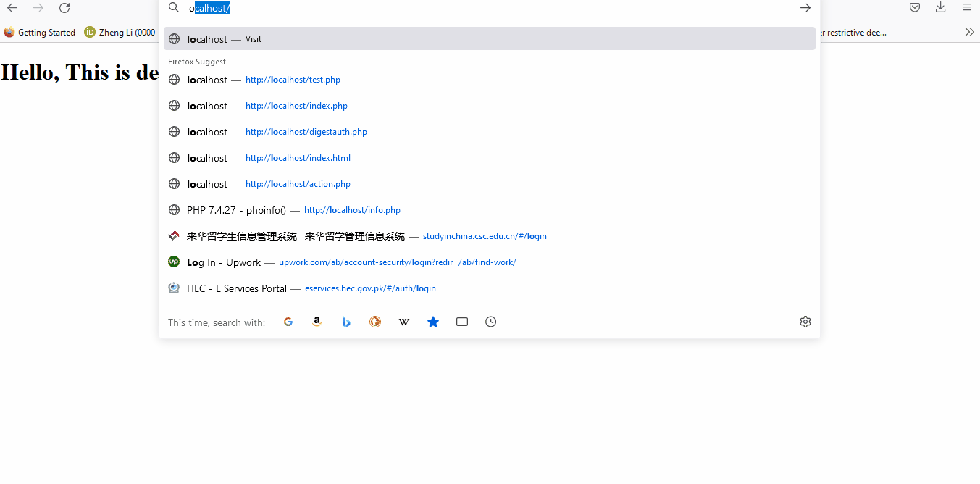Select localhost/test.php suggestion
Screen dimensions: 980x484
[490, 80]
